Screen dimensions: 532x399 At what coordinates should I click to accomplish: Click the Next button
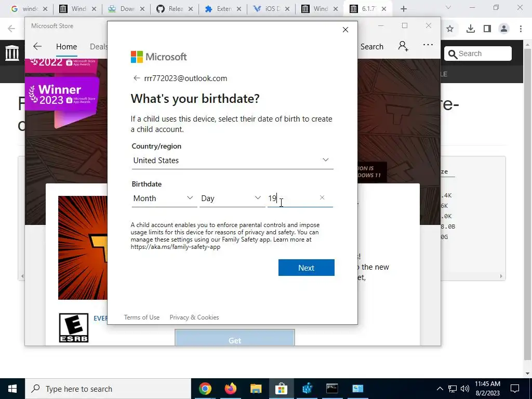click(x=307, y=268)
